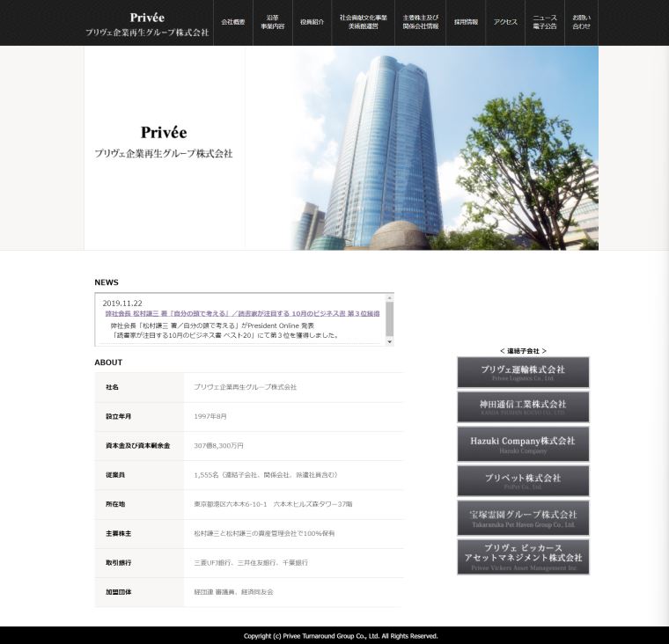Open プリヴェ運輸株式会社 banner

tap(523, 372)
